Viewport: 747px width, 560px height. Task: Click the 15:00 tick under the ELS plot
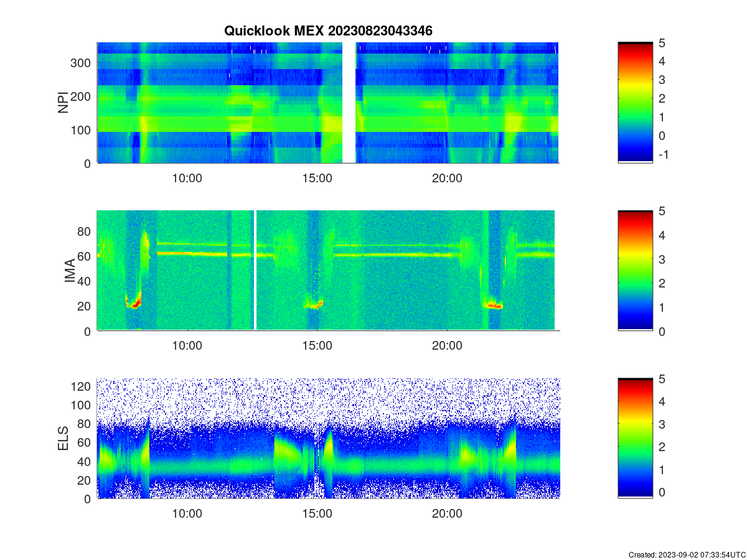(317, 514)
